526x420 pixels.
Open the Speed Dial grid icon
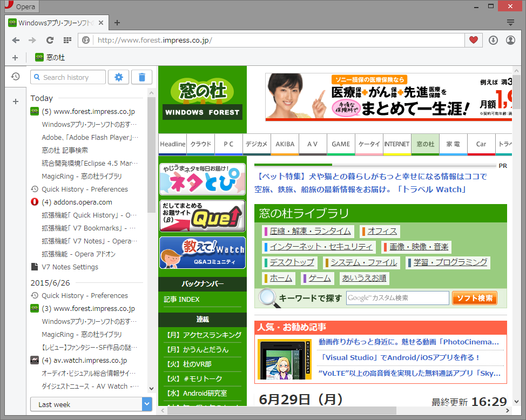tap(67, 39)
